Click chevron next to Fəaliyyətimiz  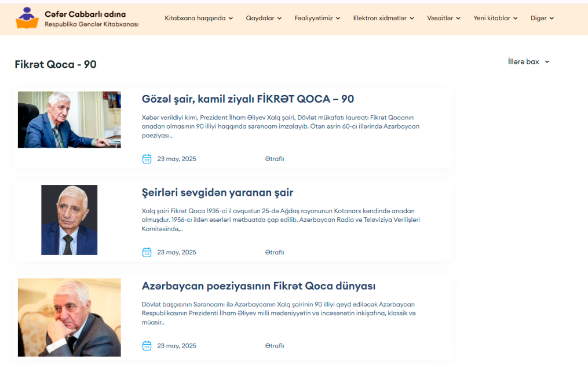[x=338, y=19]
